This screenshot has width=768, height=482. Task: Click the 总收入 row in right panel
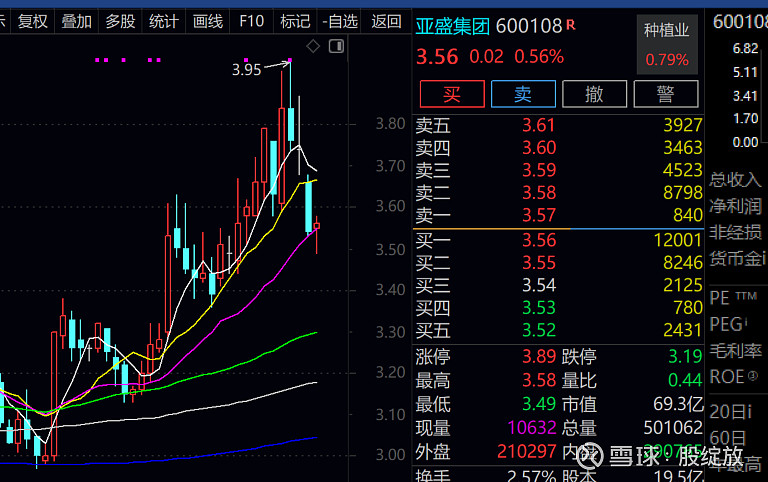point(736,180)
